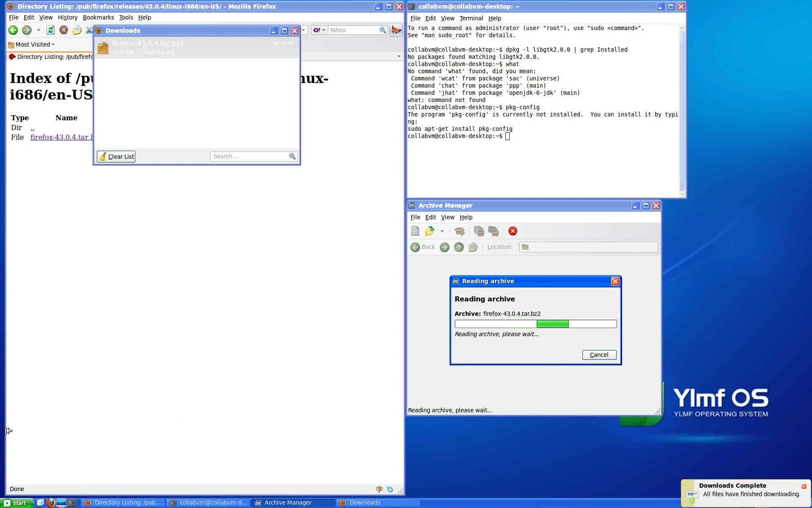Viewport: 812px width, 508px height.
Task: Click red Stop icon in Archive Manager toolbar
Action: [513, 231]
